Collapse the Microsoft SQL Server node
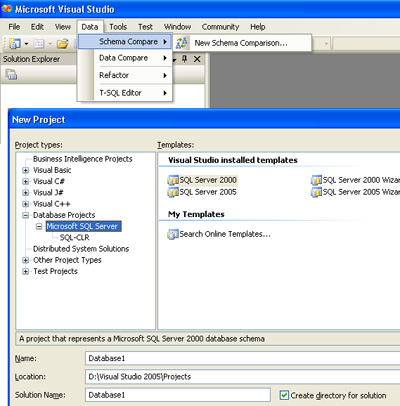The width and height of the screenshot is (400, 406). coord(39,227)
